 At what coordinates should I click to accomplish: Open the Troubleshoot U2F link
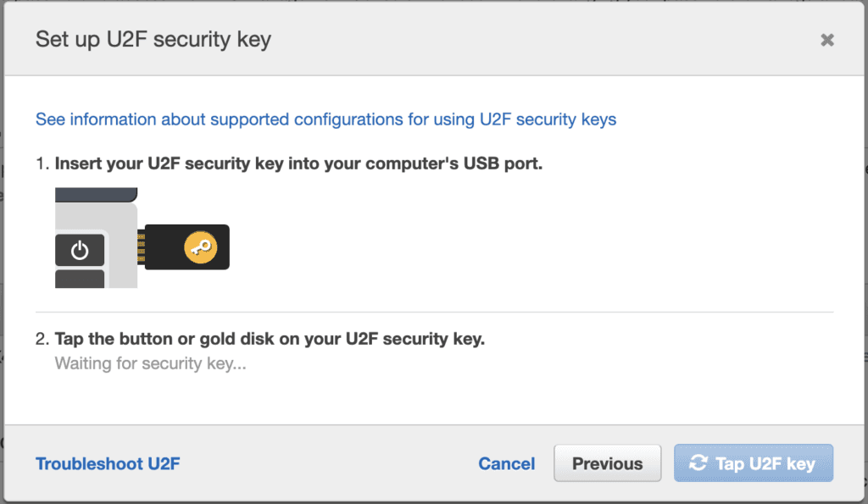click(108, 463)
